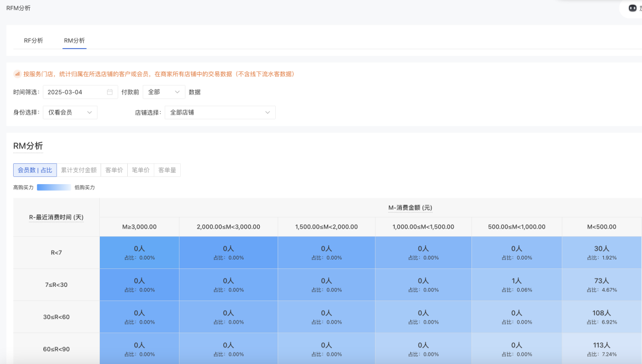Click column header M<500.00
Screen dimensions: 642x364
pos(602,227)
